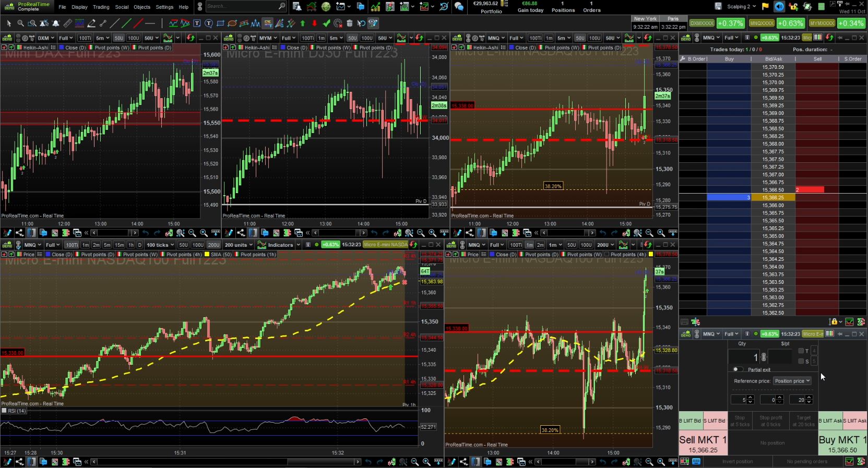Click the trash bin delete-objects icon

(350, 23)
